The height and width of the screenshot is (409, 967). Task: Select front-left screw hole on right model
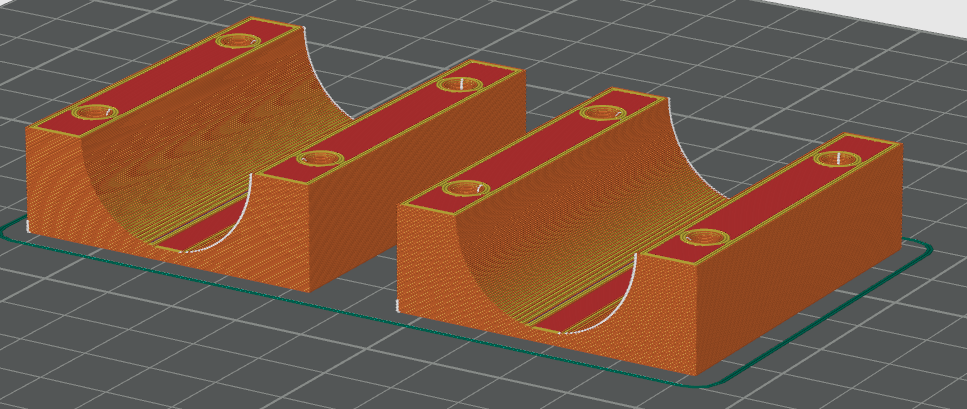(x=464, y=189)
